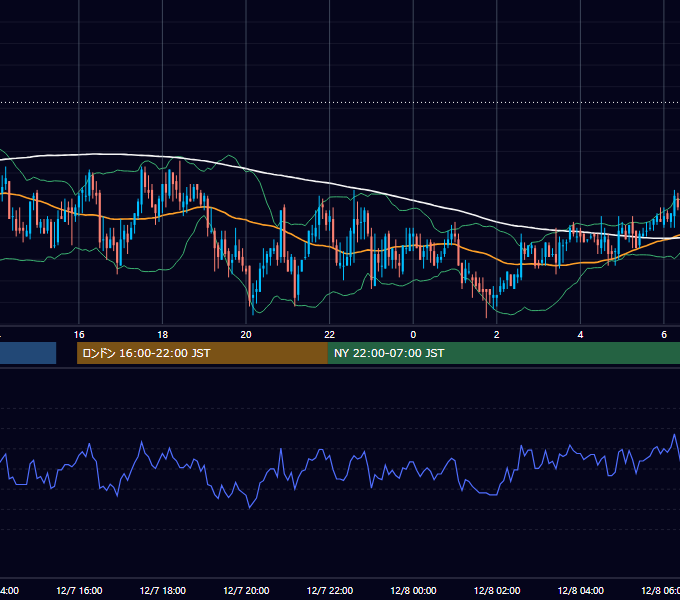680x600 pixels.
Task: Click the 12/8 02:00 date label
Action: [x=497, y=591]
